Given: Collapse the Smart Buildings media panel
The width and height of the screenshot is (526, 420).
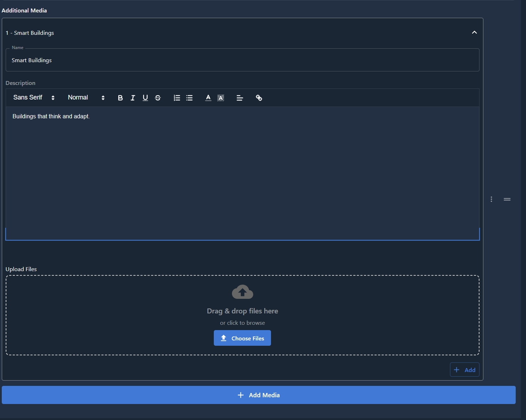Looking at the screenshot, I should point(474,33).
